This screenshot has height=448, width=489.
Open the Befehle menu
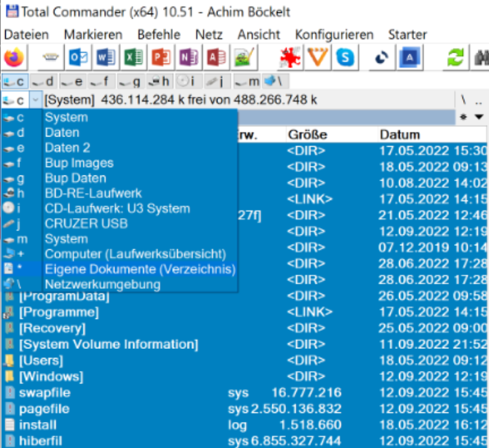(x=159, y=35)
